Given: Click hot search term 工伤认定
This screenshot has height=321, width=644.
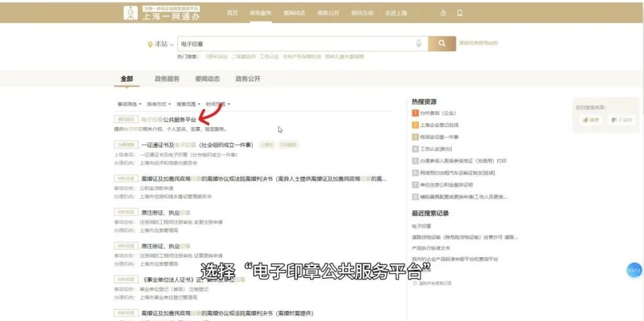Looking at the screenshot, I should tap(269, 57).
